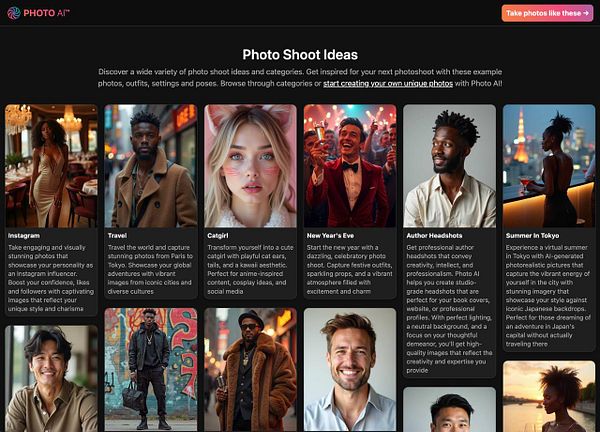Select the Instagram category title
Screen dimensions: 600x432
point(24,236)
